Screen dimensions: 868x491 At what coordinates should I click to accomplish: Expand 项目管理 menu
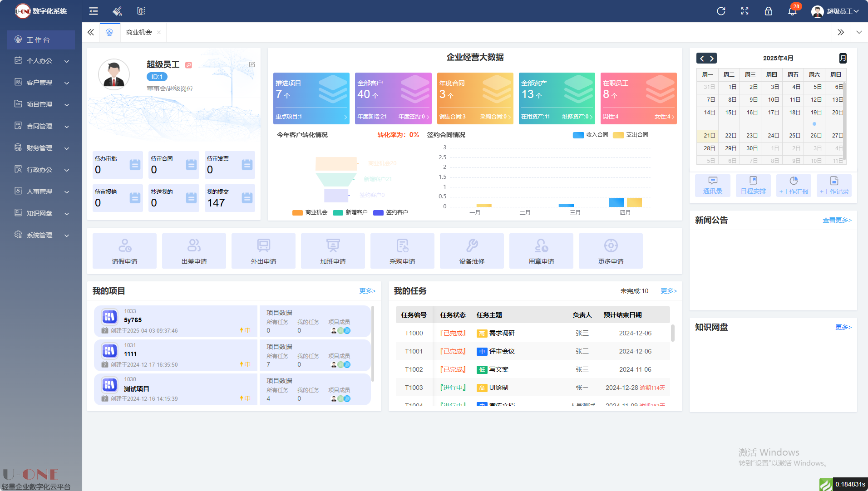(41, 104)
